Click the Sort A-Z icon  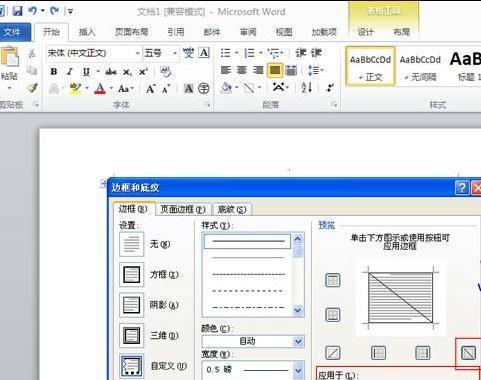(306, 88)
